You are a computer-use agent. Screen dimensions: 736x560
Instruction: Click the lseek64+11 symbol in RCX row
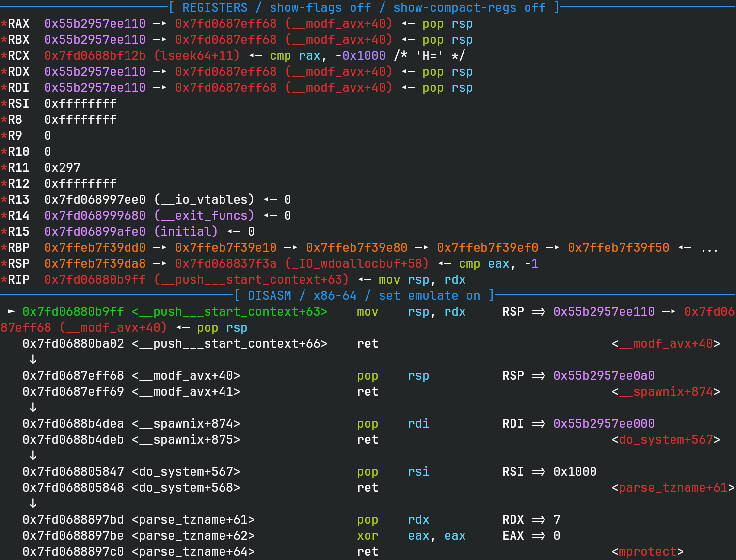click(x=197, y=56)
